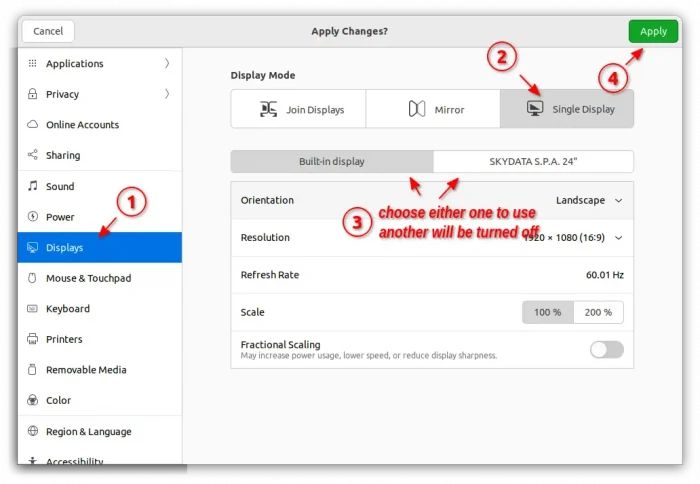
Task: Open Region & Language settings
Action: (88, 431)
